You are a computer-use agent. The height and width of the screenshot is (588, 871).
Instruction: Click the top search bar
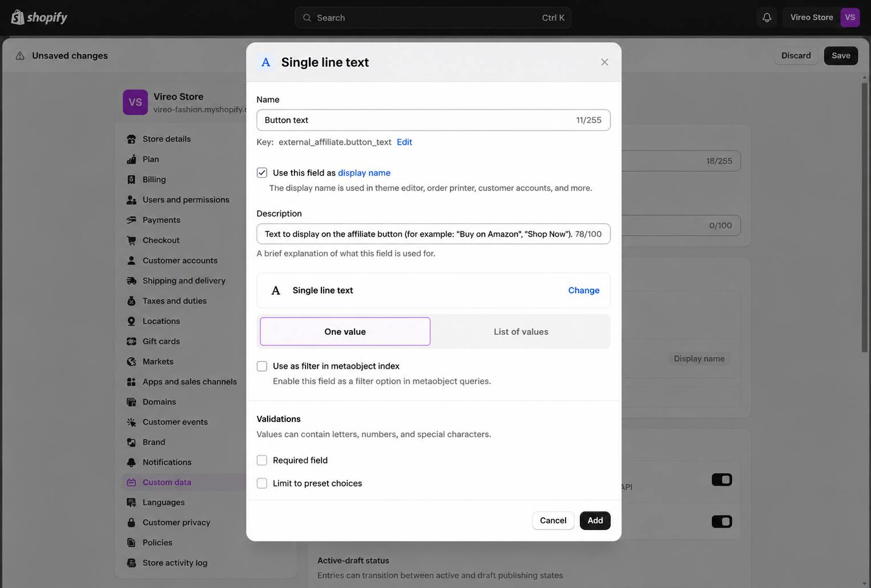point(433,18)
